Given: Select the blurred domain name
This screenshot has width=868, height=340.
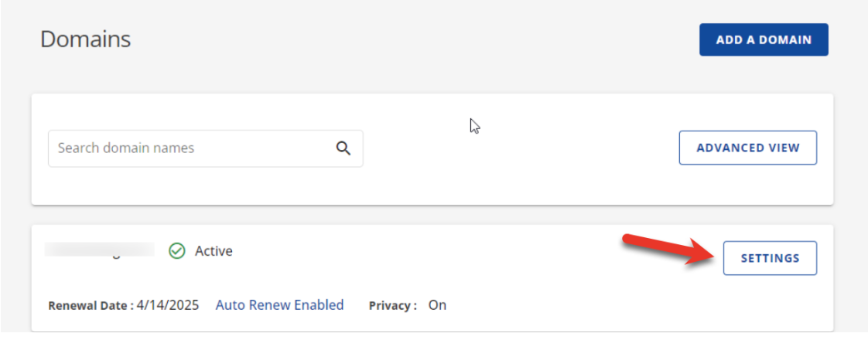Looking at the screenshot, I should [x=100, y=250].
